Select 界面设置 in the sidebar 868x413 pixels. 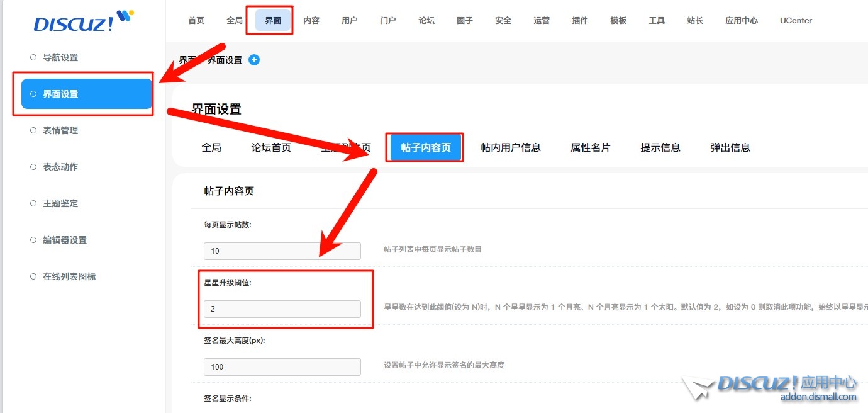tap(87, 94)
